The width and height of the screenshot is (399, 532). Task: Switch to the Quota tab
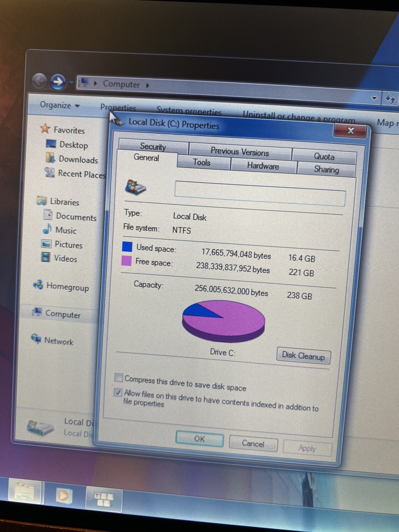(x=324, y=156)
